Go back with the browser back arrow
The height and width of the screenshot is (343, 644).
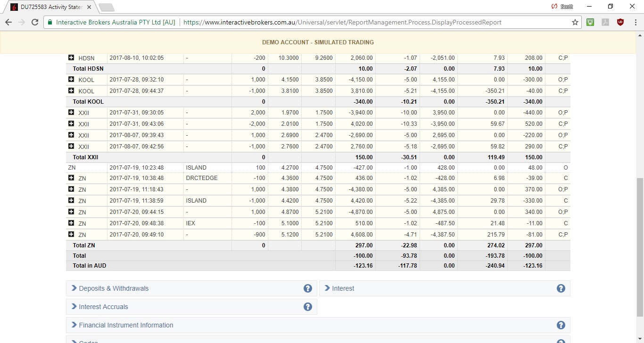click(8, 22)
